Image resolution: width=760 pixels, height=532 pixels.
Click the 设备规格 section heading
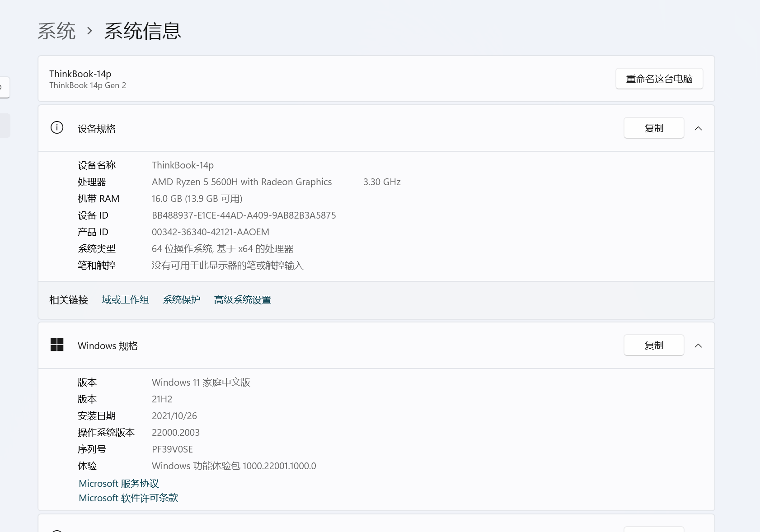(x=97, y=129)
